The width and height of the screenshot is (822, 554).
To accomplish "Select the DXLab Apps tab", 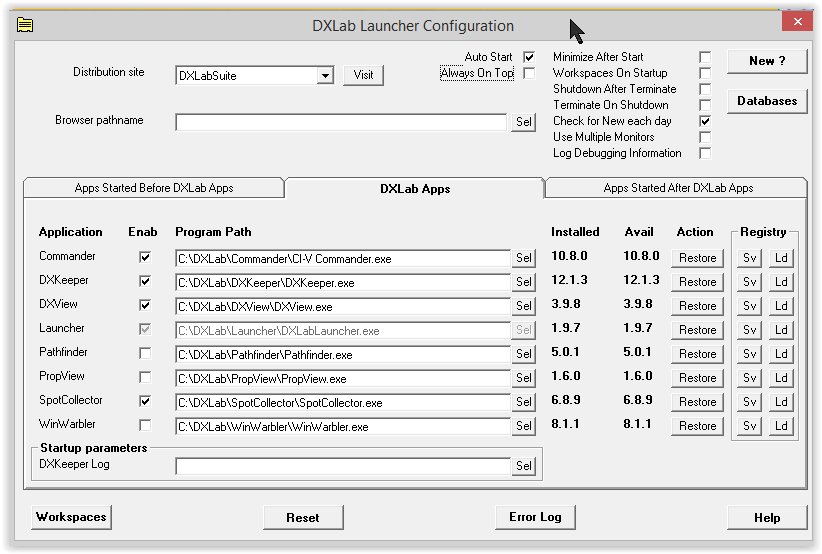I will [x=415, y=189].
